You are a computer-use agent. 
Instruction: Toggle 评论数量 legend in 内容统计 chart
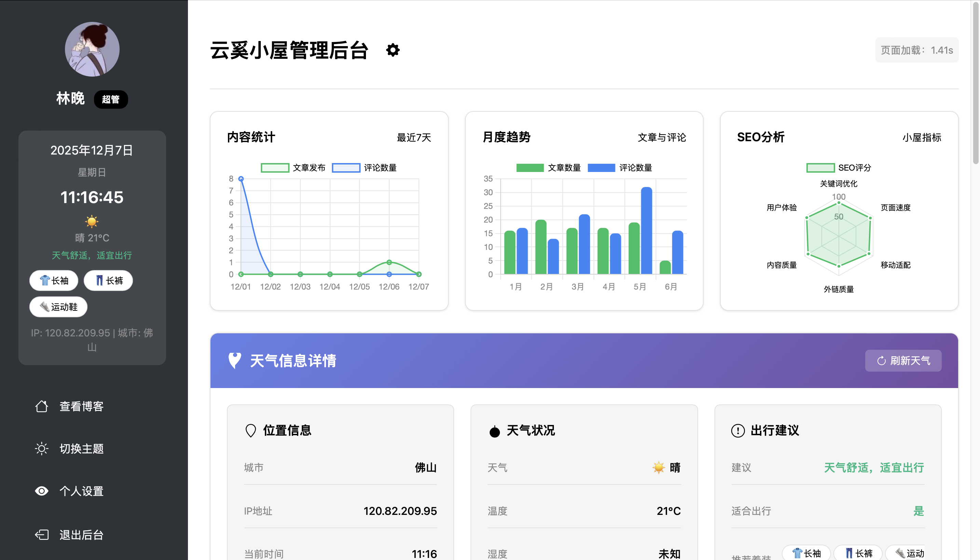tap(364, 168)
